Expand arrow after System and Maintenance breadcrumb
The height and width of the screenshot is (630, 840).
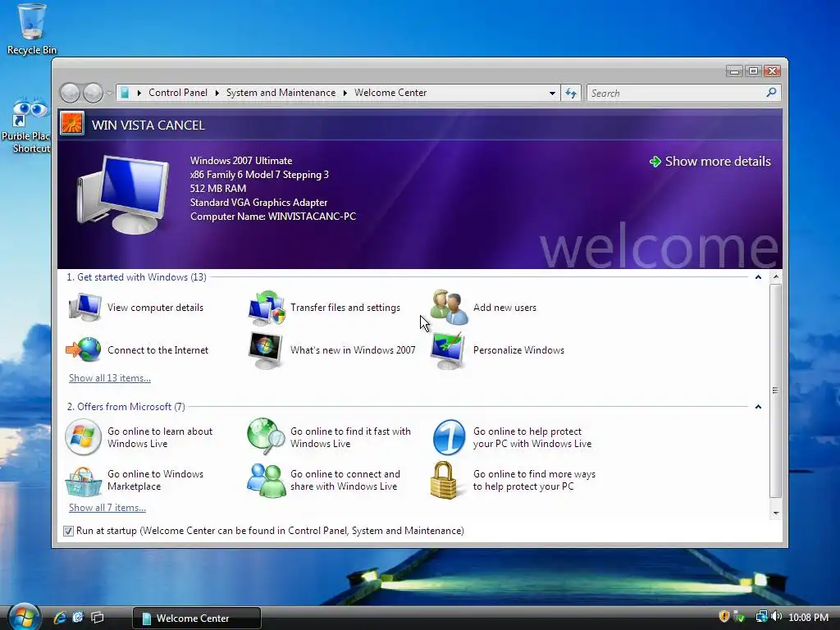tap(345, 94)
